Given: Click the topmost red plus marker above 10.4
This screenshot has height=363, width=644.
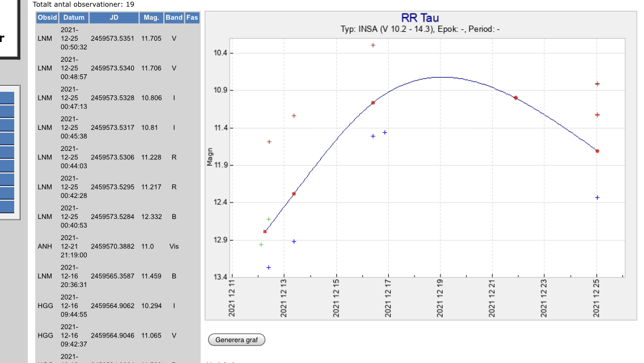Looking at the screenshot, I should pos(373,45).
